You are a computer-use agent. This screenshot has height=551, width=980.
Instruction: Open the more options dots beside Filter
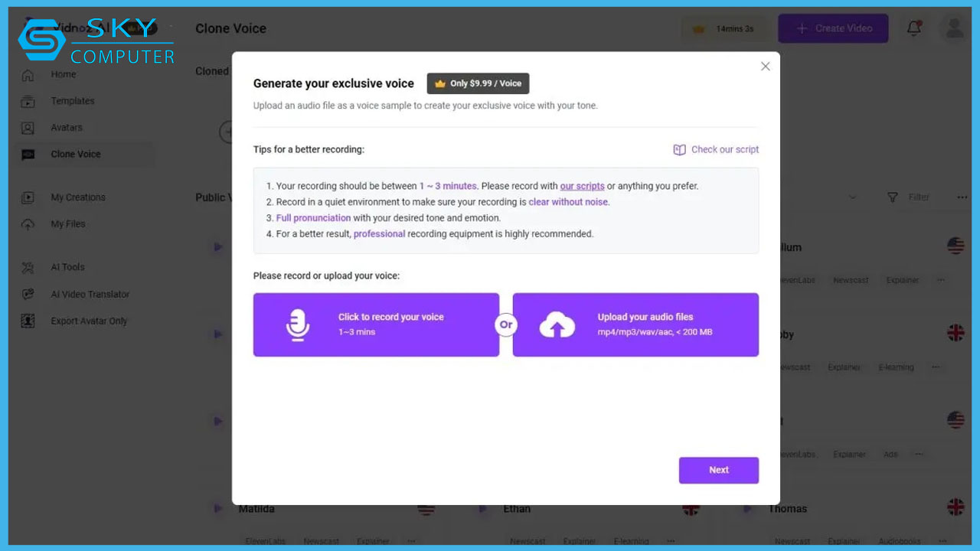click(x=962, y=197)
